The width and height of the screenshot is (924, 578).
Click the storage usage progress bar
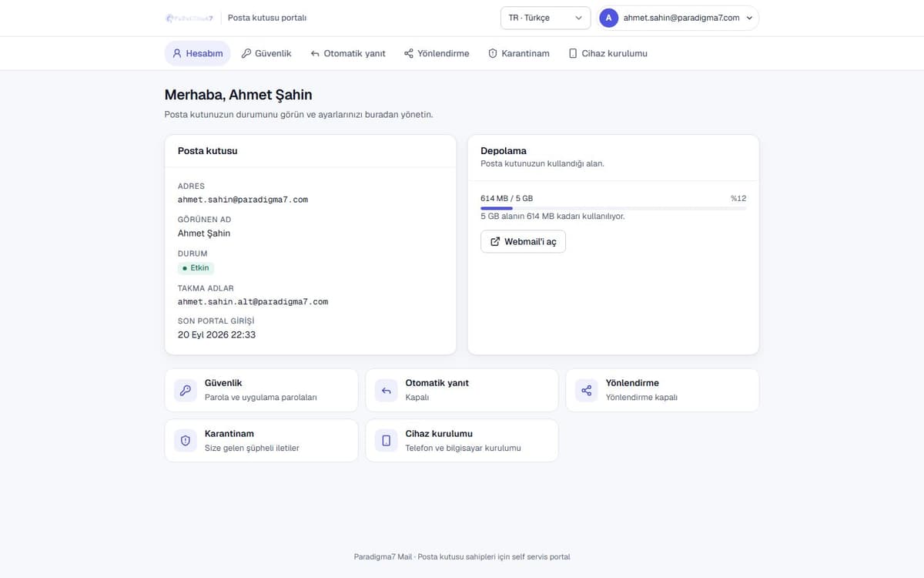(613, 208)
